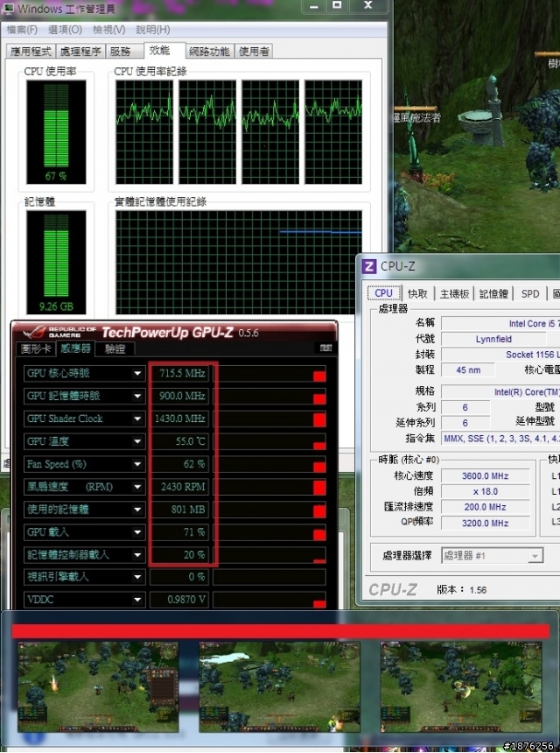Switch to the 處理程序 tab
The height and width of the screenshot is (753, 560).
coord(80,52)
